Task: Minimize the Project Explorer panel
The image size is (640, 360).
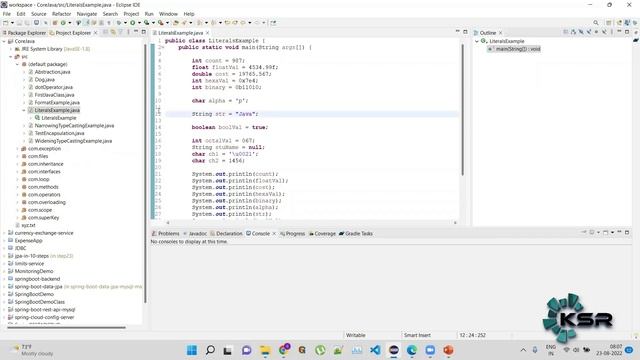Action: pyautogui.click(x=136, y=32)
